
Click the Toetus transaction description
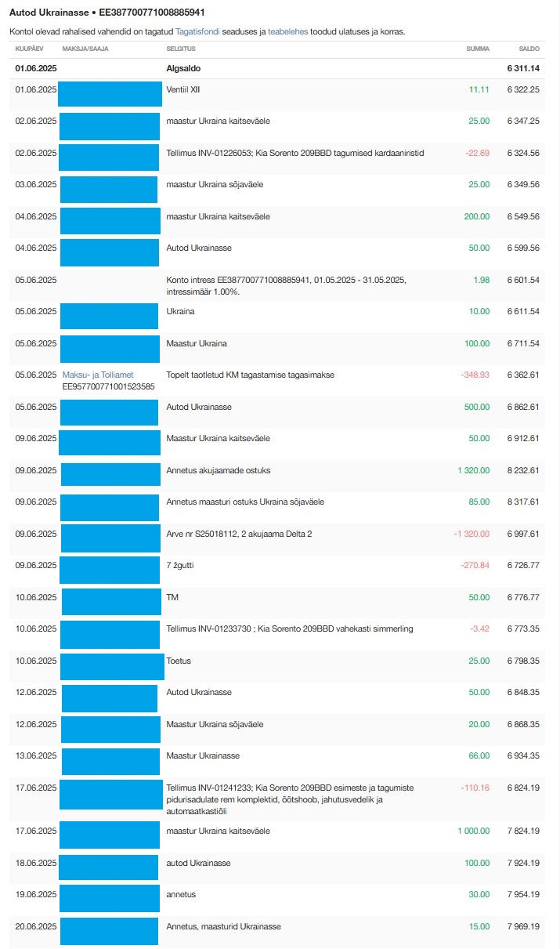(x=179, y=661)
